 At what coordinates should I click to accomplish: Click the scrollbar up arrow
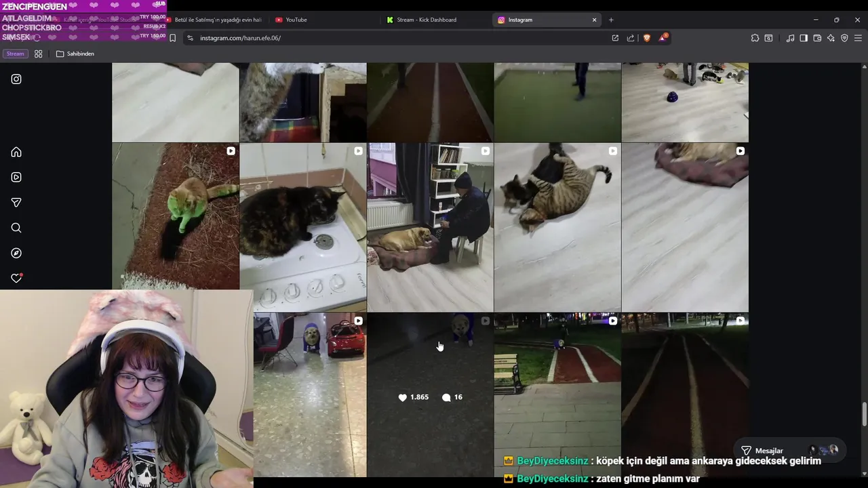864,66
